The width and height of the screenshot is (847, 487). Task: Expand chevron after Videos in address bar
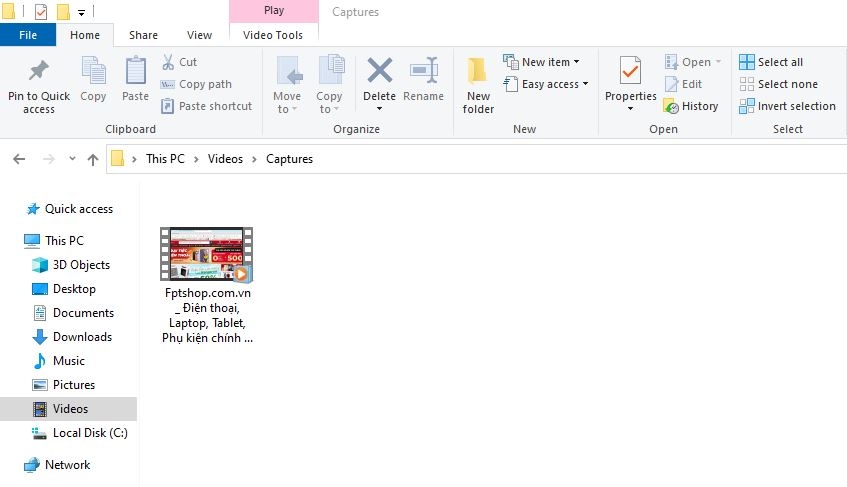click(x=254, y=159)
